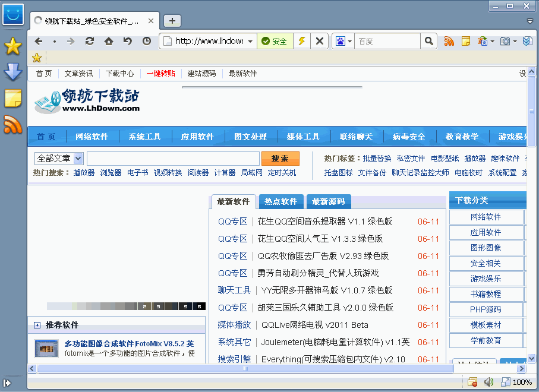This screenshot has height=392, width=539.
Task: Close the 领航下载站 tab
Action: (x=151, y=21)
